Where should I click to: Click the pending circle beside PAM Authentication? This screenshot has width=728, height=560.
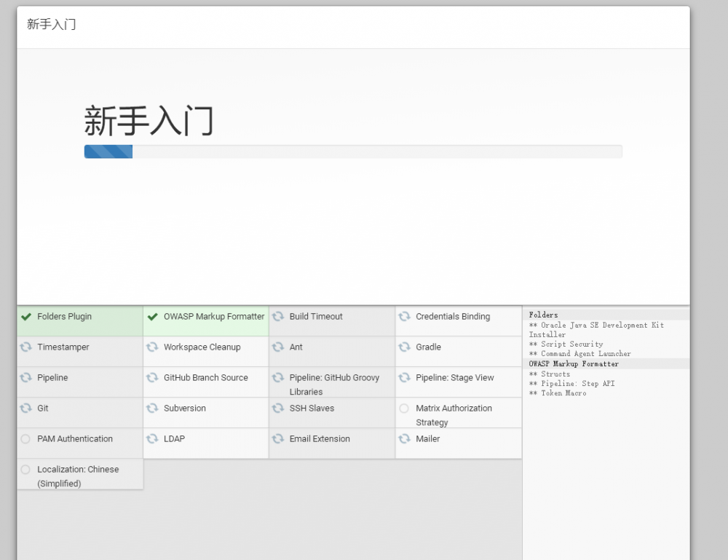pos(28,439)
